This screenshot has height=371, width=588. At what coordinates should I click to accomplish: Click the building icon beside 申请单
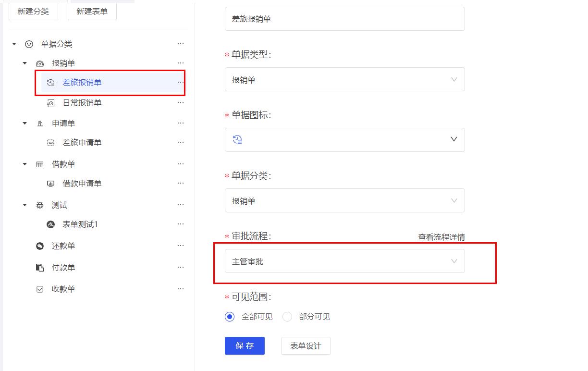click(40, 124)
